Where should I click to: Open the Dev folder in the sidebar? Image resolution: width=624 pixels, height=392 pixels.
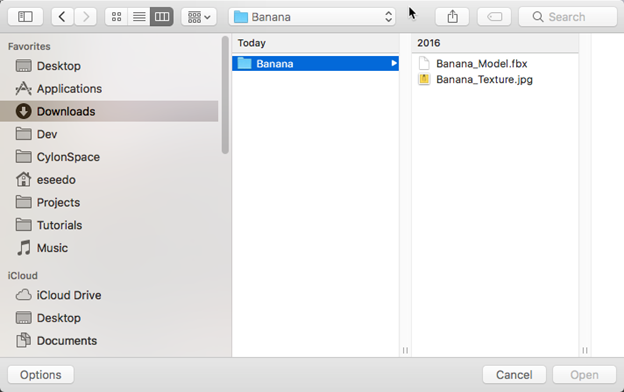click(109, 134)
